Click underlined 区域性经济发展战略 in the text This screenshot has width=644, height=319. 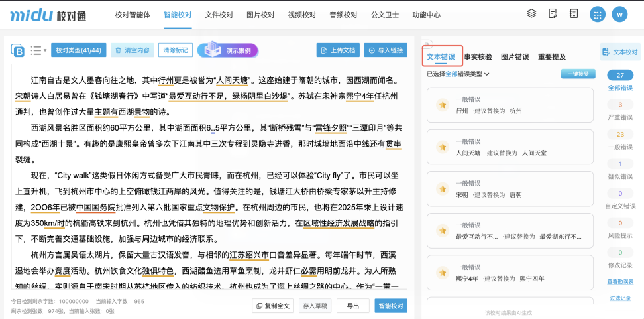point(339,223)
